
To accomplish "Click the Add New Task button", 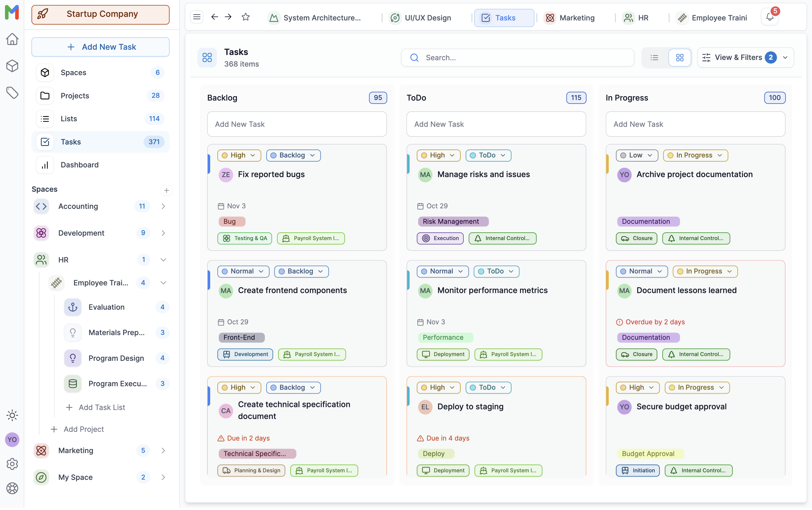I will pyautogui.click(x=101, y=47).
